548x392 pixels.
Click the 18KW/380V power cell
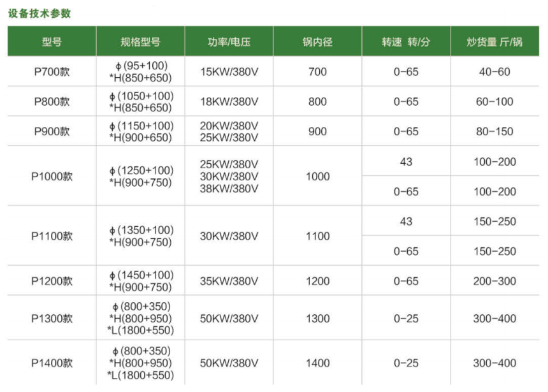coord(229,102)
